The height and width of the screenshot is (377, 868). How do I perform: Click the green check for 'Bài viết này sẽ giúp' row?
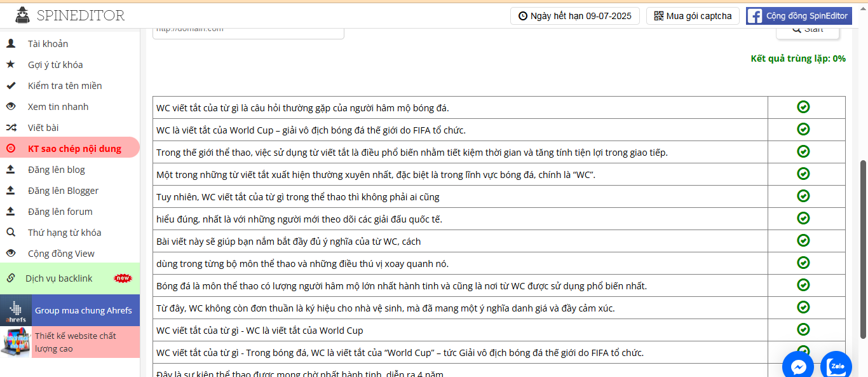(x=803, y=240)
